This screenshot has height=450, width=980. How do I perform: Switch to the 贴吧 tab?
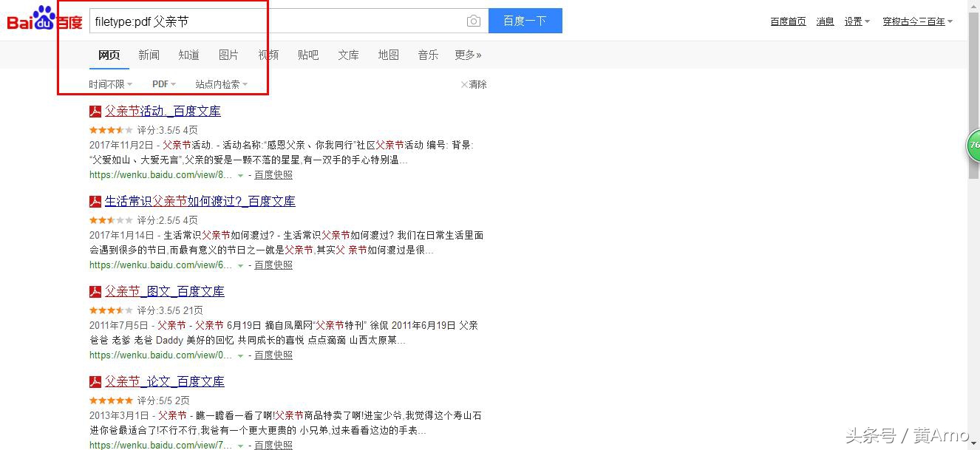(308, 55)
